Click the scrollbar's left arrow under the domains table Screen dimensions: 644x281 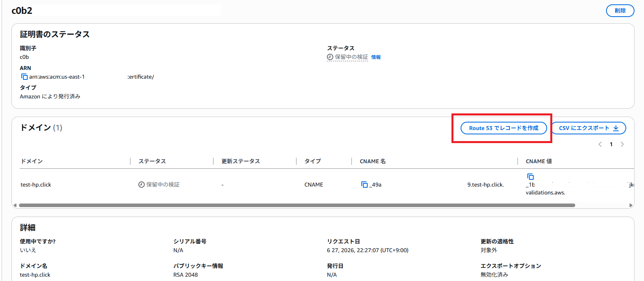pos(15,205)
